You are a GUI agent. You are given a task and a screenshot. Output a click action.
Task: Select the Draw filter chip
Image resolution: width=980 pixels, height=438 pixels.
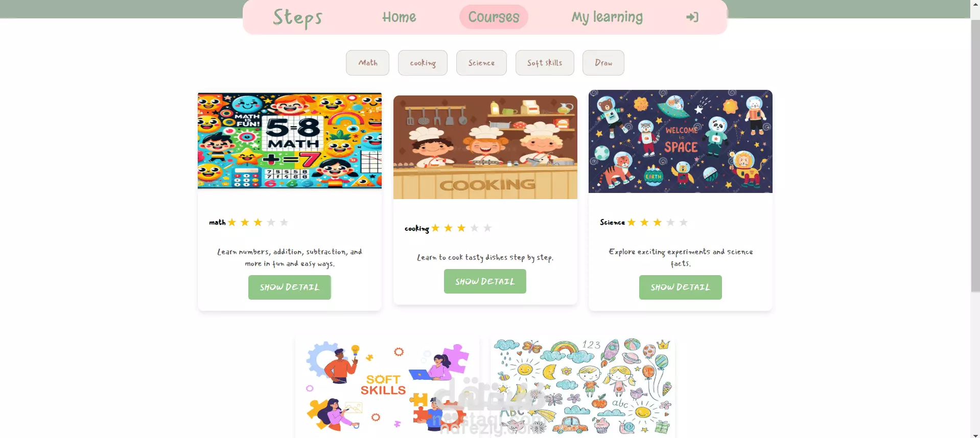click(x=603, y=63)
